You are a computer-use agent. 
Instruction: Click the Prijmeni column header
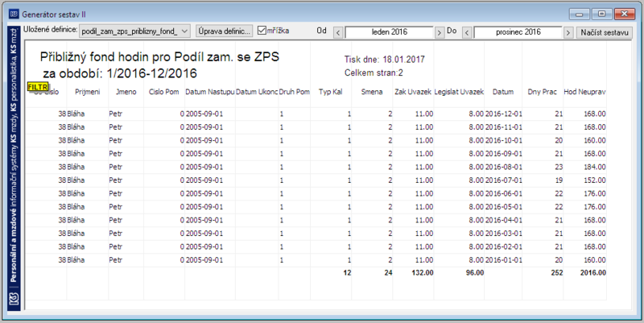(88, 92)
